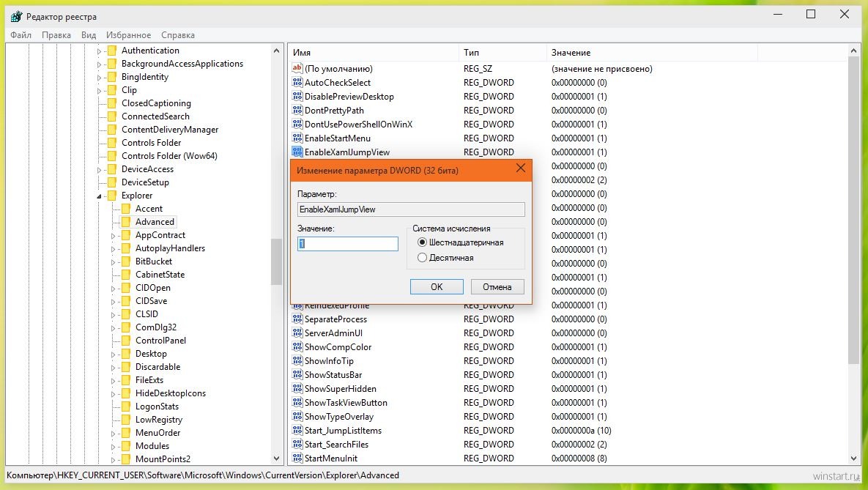868x490 pixels.
Task: Click the Explorer folder icon in tree
Action: coord(112,196)
